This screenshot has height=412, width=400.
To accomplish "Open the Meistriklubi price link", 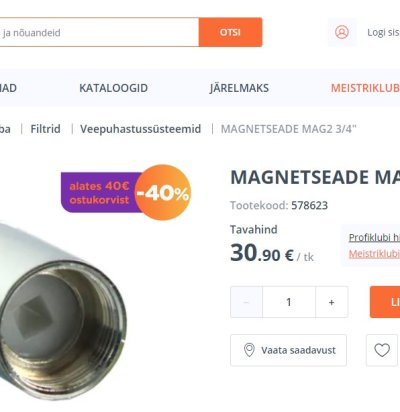I will tap(374, 254).
